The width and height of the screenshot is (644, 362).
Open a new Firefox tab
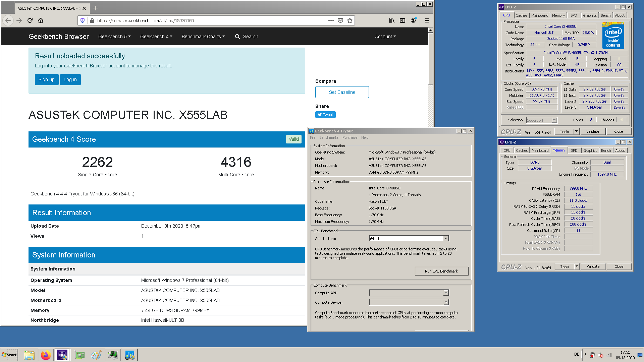96,8
